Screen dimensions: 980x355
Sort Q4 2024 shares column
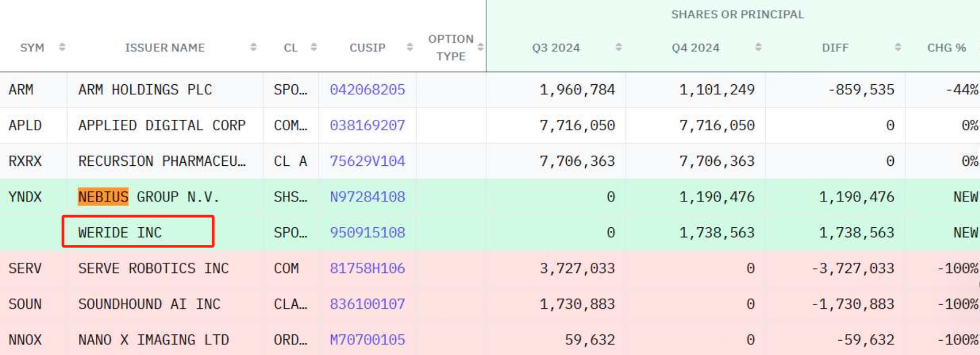(x=758, y=47)
